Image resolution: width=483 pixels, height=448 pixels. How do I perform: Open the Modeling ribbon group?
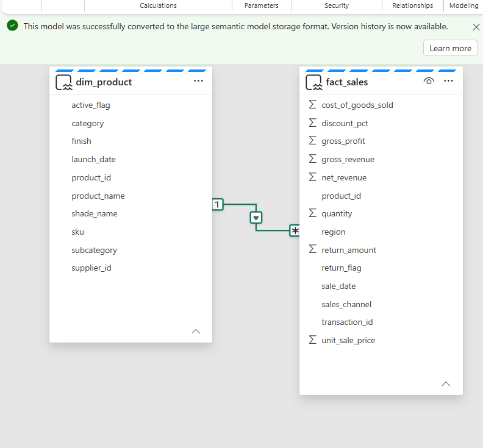tap(463, 5)
